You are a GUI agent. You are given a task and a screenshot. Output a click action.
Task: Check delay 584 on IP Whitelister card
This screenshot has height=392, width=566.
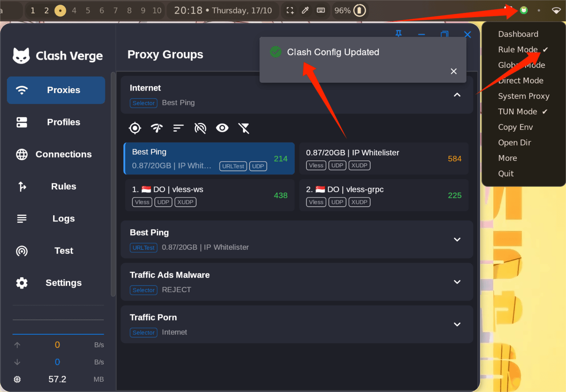454,159
